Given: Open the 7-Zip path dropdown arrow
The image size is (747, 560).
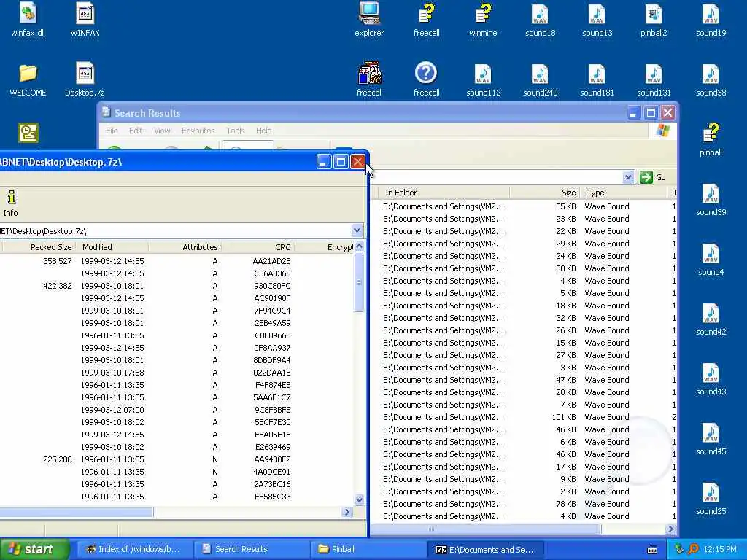Looking at the screenshot, I should (357, 231).
